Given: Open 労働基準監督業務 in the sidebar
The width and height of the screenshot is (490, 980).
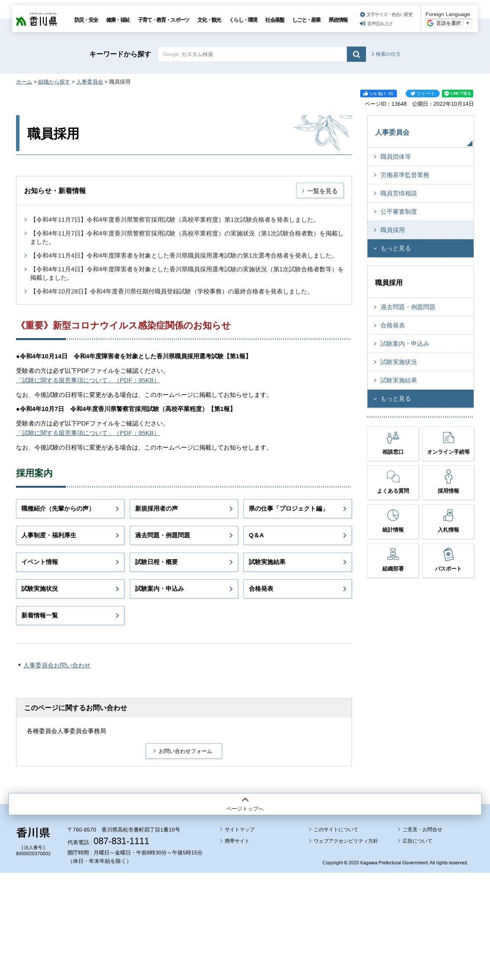Looking at the screenshot, I should (420, 175).
